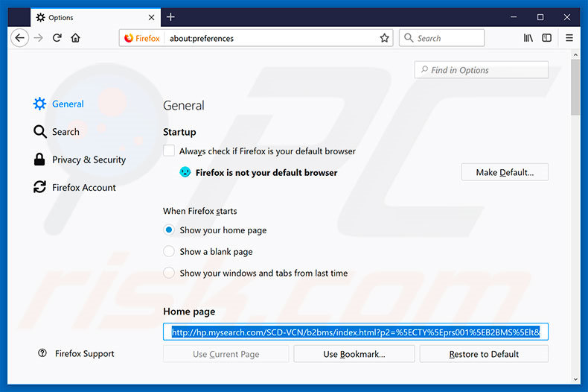Select Show your windows and tabs from last time
Viewport: 588px width, 392px height.
coord(169,273)
